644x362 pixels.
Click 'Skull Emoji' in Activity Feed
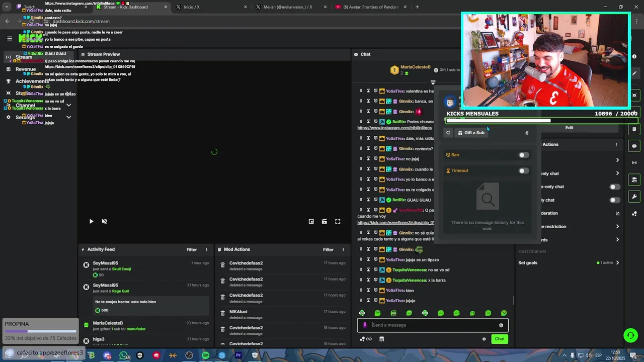coord(121,269)
